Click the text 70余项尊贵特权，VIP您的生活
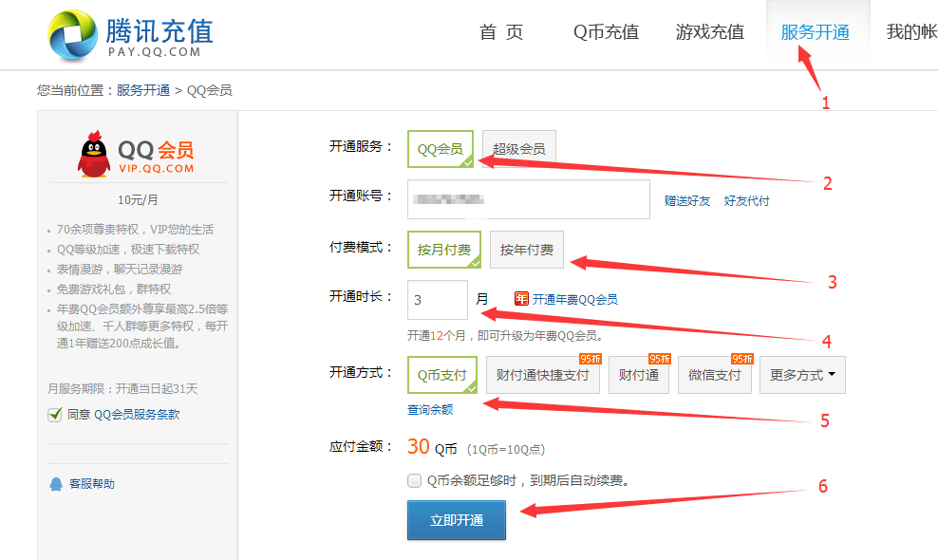This screenshot has height=560, width=938. pyautogui.click(x=135, y=230)
